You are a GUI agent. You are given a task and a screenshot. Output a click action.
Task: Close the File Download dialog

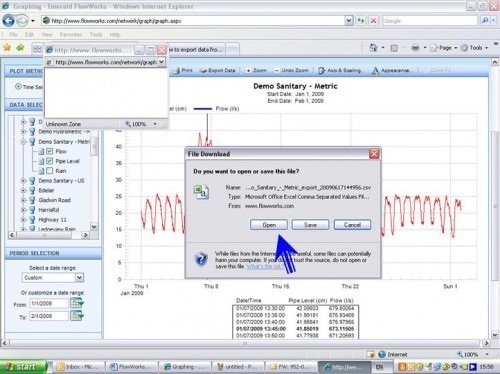click(374, 154)
